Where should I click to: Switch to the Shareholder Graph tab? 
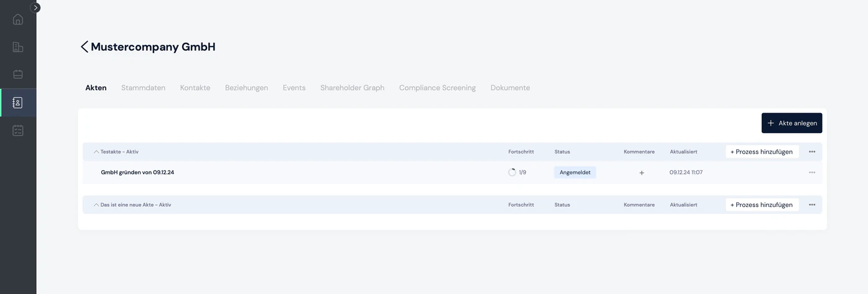(x=352, y=88)
